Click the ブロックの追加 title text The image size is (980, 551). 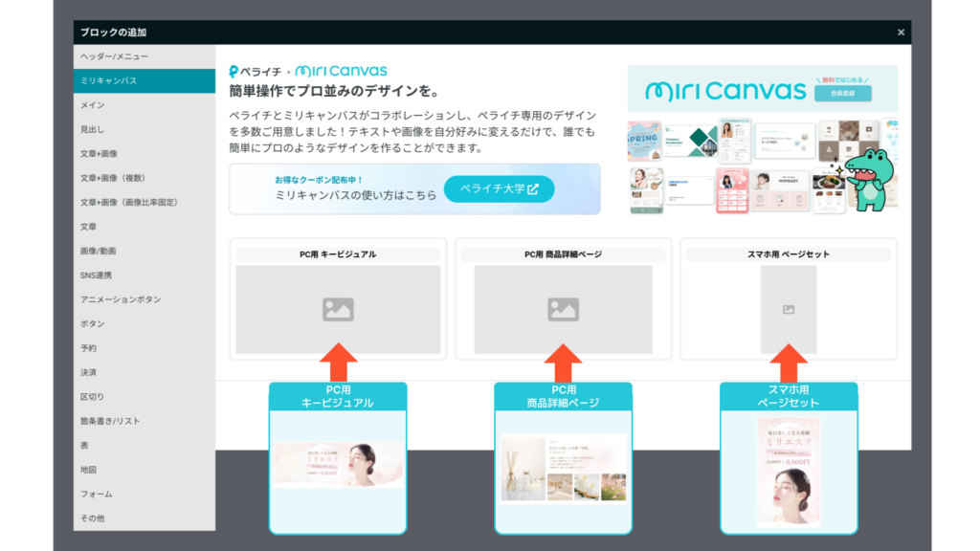click(x=113, y=33)
